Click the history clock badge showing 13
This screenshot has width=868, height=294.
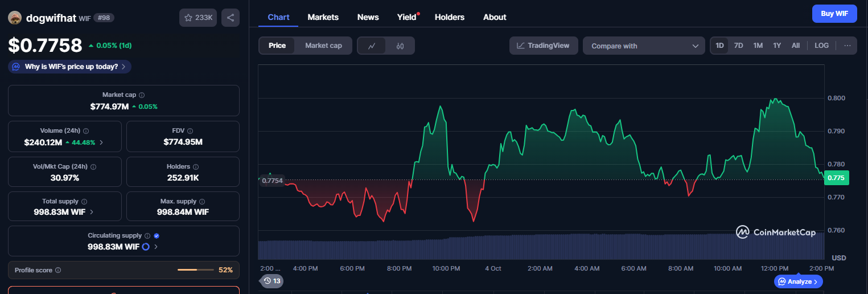272,281
